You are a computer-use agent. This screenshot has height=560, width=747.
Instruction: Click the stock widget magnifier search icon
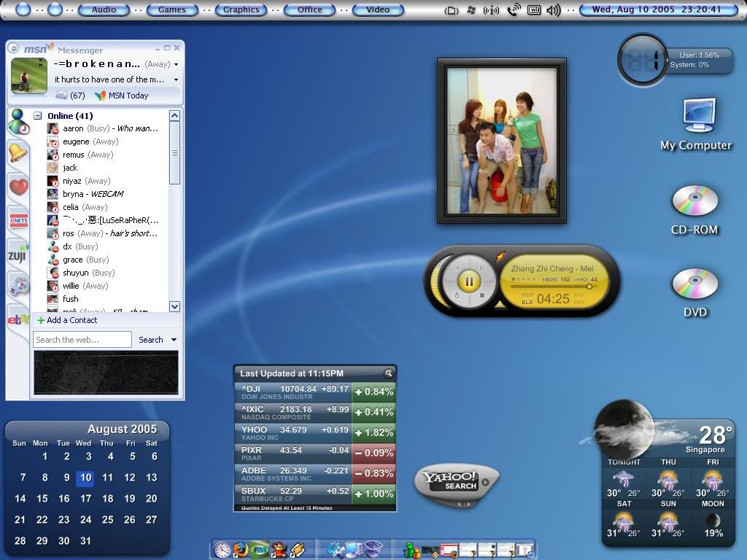tap(388, 373)
